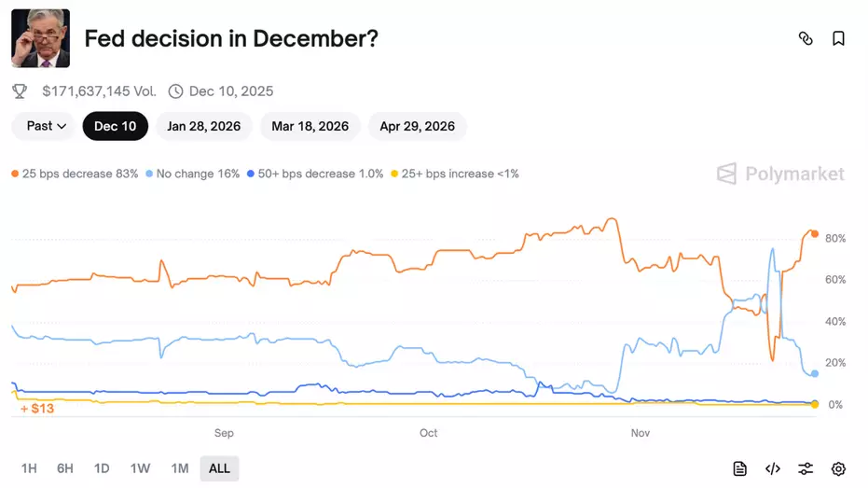Set chart range to 1W
This screenshot has height=488, width=868.
click(x=140, y=468)
